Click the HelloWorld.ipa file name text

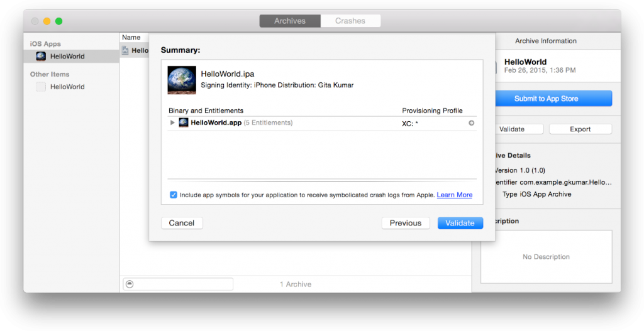[x=228, y=74]
